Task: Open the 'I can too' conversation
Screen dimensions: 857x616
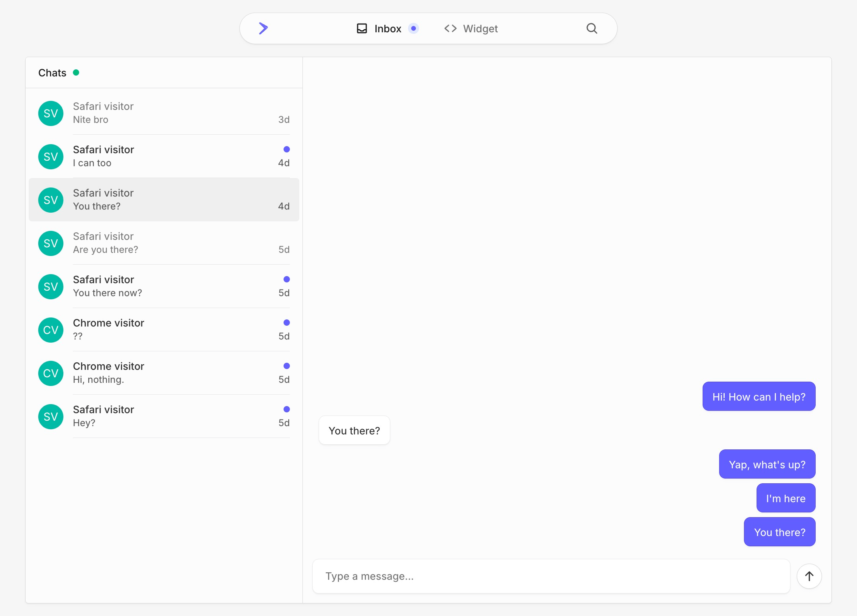Action: (164, 156)
